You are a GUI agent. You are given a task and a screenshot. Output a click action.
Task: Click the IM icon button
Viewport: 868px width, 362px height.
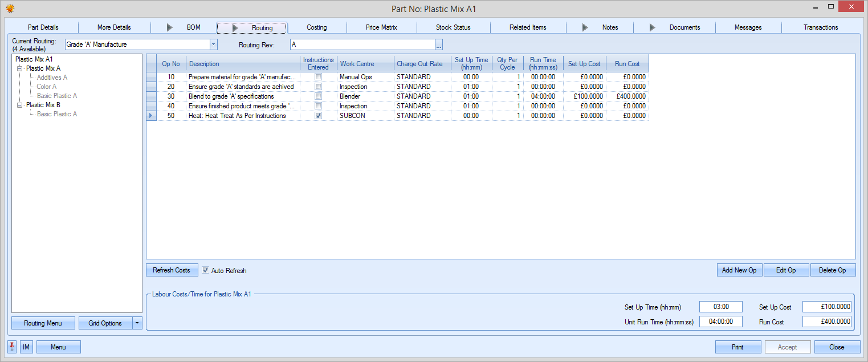(26, 347)
